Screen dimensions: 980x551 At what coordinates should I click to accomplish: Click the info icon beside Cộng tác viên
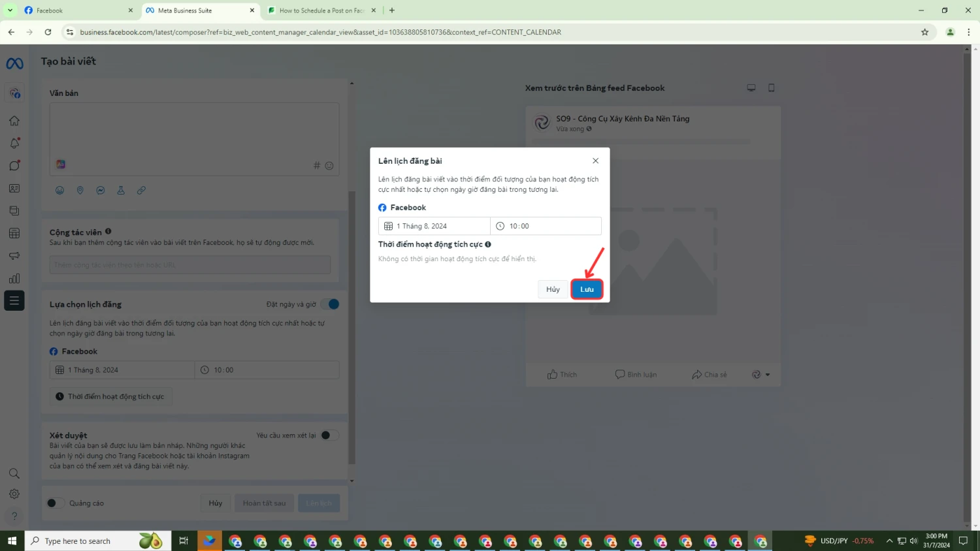[x=108, y=231]
